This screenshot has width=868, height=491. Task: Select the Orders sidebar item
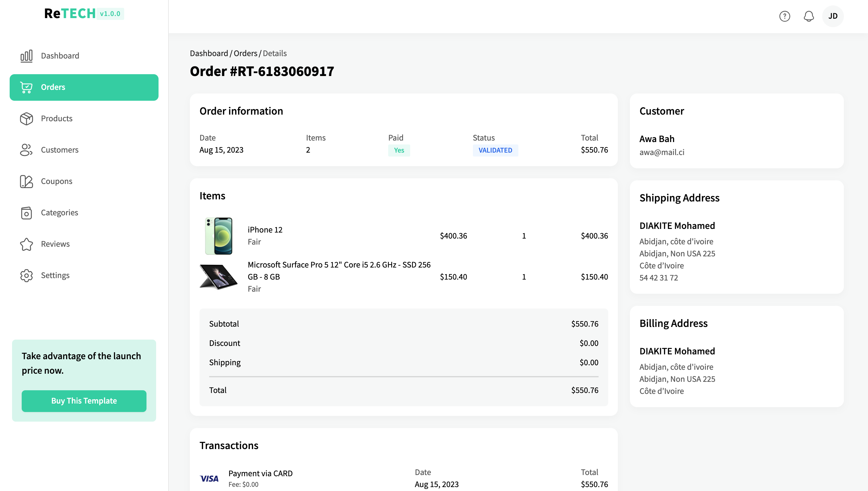(x=84, y=87)
